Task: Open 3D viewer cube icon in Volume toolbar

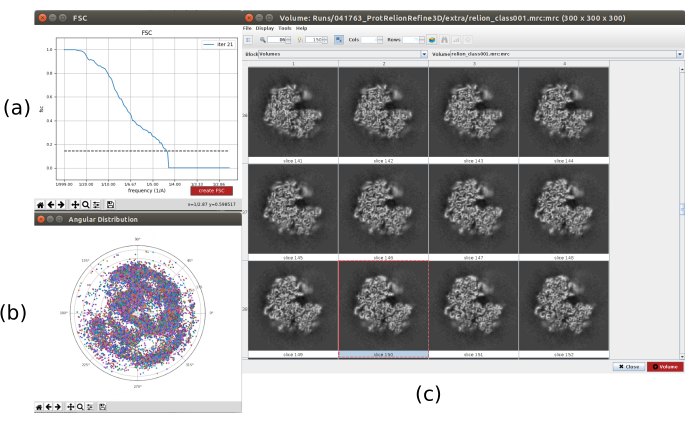Action: click(432, 40)
